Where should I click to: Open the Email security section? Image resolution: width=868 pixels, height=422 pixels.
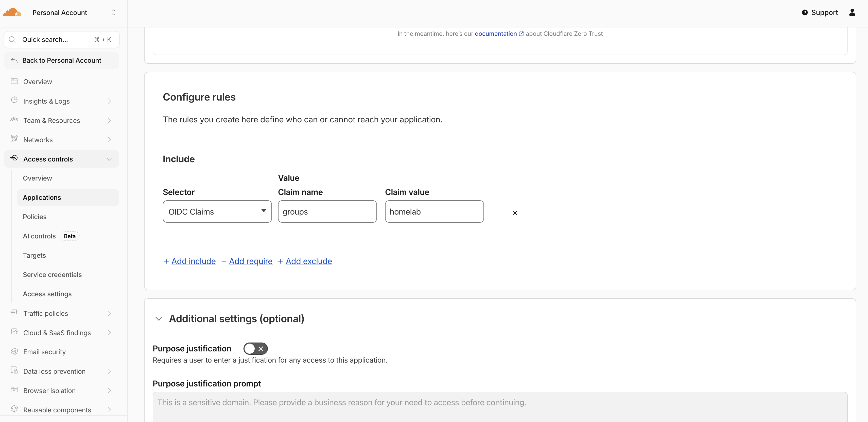pos(62,352)
